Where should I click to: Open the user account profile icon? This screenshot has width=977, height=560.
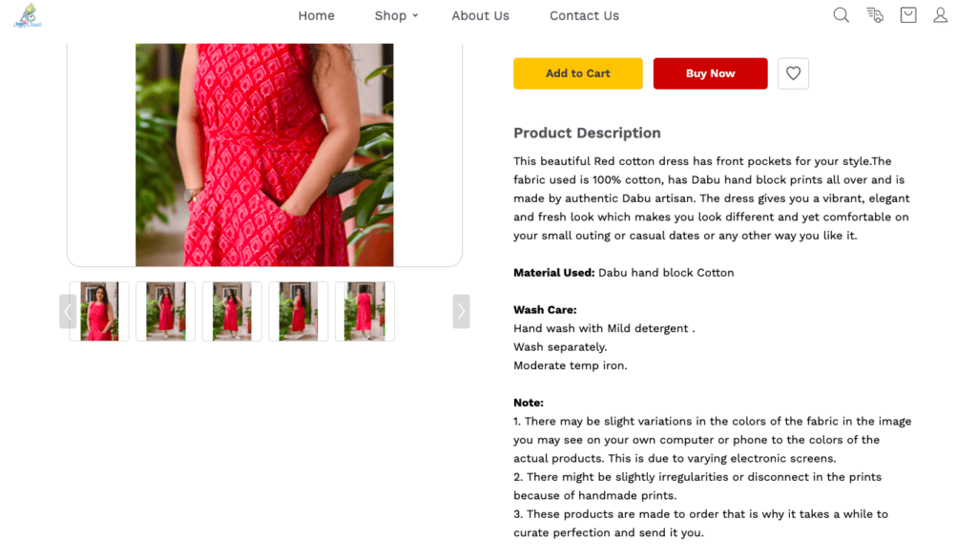pyautogui.click(x=940, y=15)
